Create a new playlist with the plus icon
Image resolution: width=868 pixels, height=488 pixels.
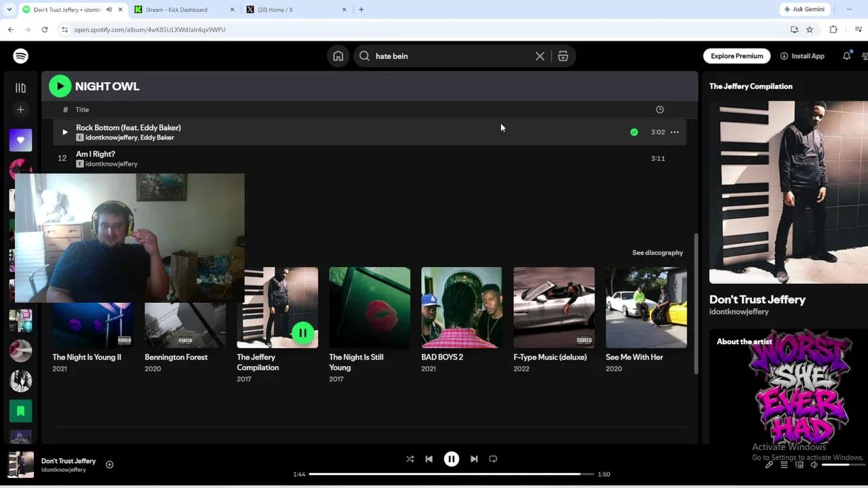click(x=20, y=109)
